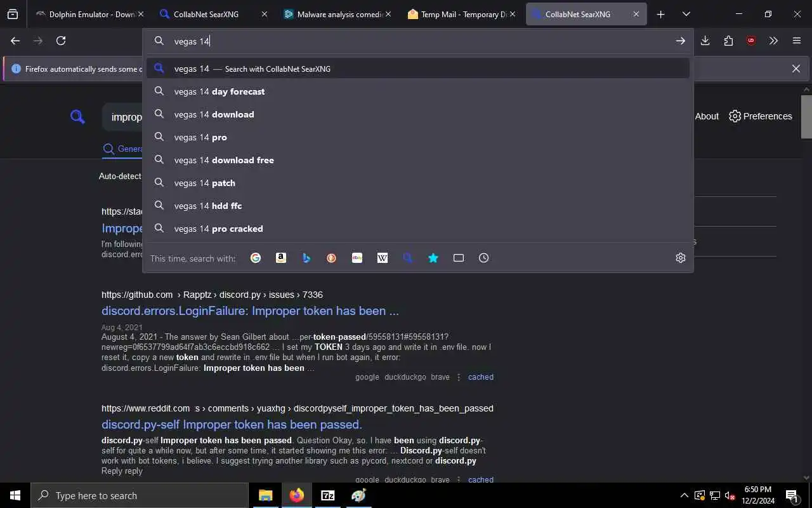Choose suggestion 'vegas 14 patch'
Viewport: 812px width, 508px height.
point(418,183)
